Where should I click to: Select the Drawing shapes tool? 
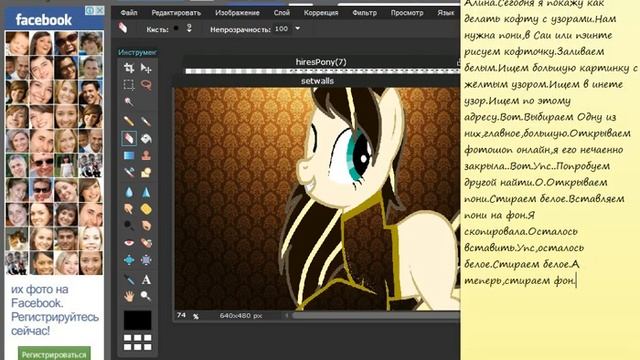(146, 173)
